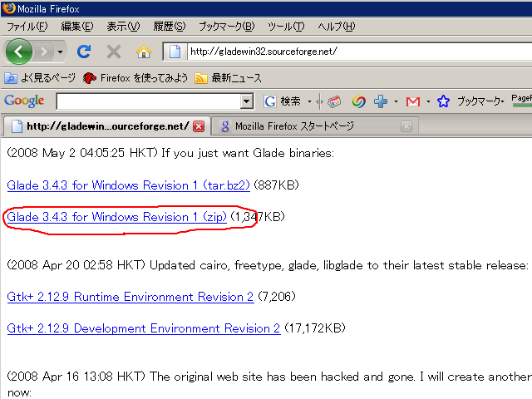The width and height of the screenshot is (532, 399).
Task: Open the back/forward history dropdown arrow
Action: (x=60, y=52)
